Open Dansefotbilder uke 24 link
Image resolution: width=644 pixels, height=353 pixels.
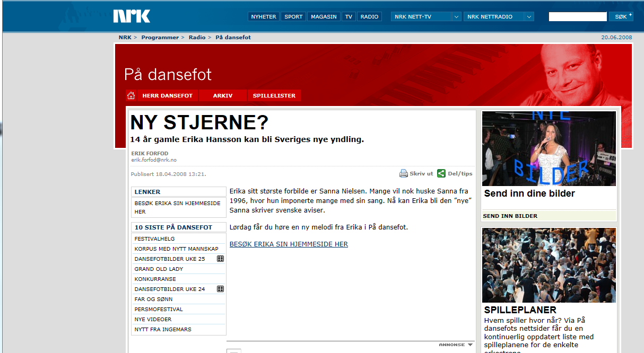[x=170, y=289]
